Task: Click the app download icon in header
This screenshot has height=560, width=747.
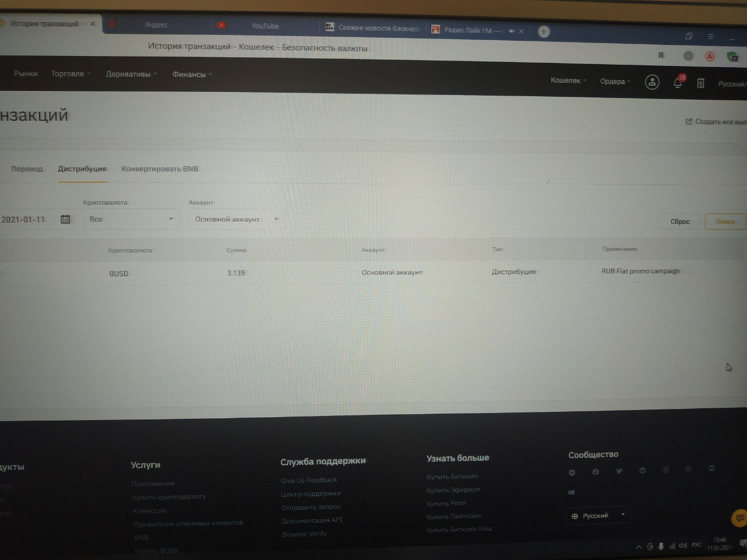Action: pyautogui.click(x=700, y=83)
